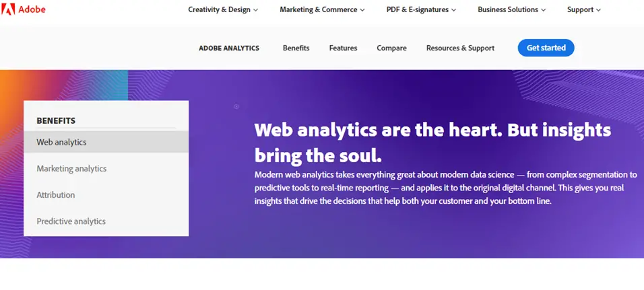Go to Adobe Analytics home link

pyautogui.click(x=229, y=48)
